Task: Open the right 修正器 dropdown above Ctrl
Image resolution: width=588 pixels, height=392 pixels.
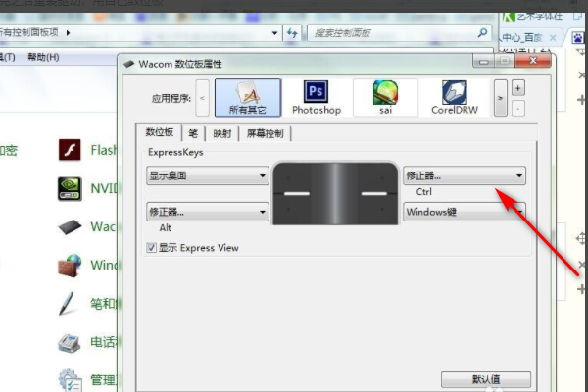Action: [465, 175]
